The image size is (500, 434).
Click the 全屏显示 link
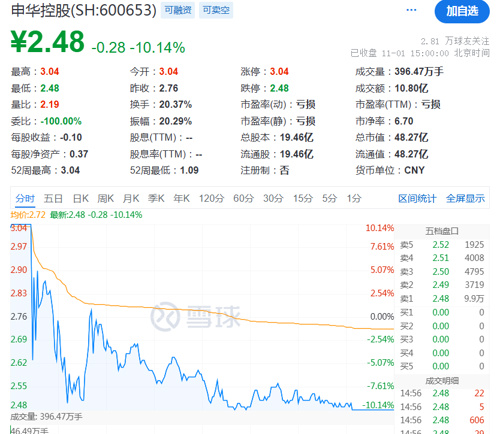click(x=465, y=199)
